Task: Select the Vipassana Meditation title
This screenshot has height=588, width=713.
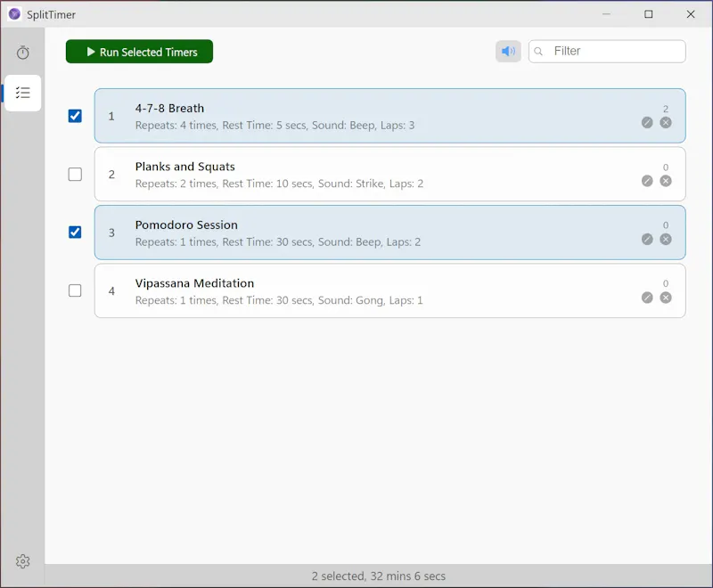Action: pos(194,283)
